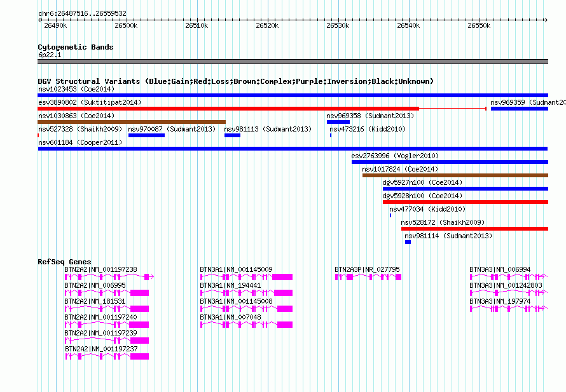
Task: Select the nsv981114 (Sudmant2013) small blue bar
Action: (408, 242)
